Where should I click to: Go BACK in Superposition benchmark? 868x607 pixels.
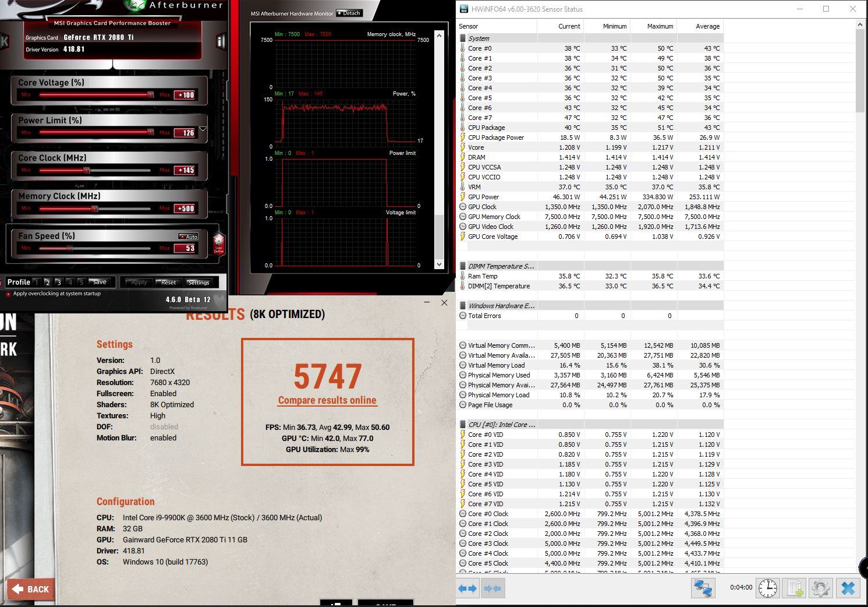pos(31,589)
